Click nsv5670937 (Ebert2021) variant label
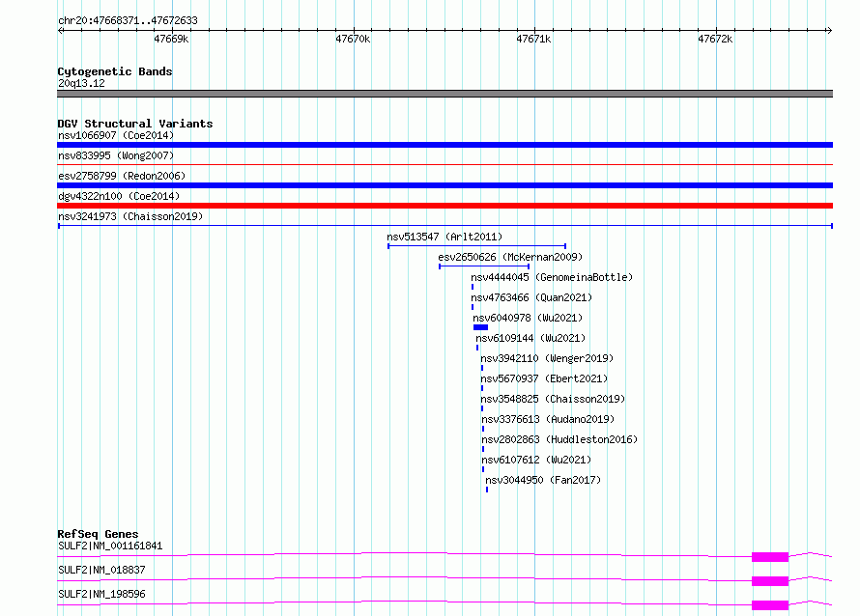 [544, 378]
